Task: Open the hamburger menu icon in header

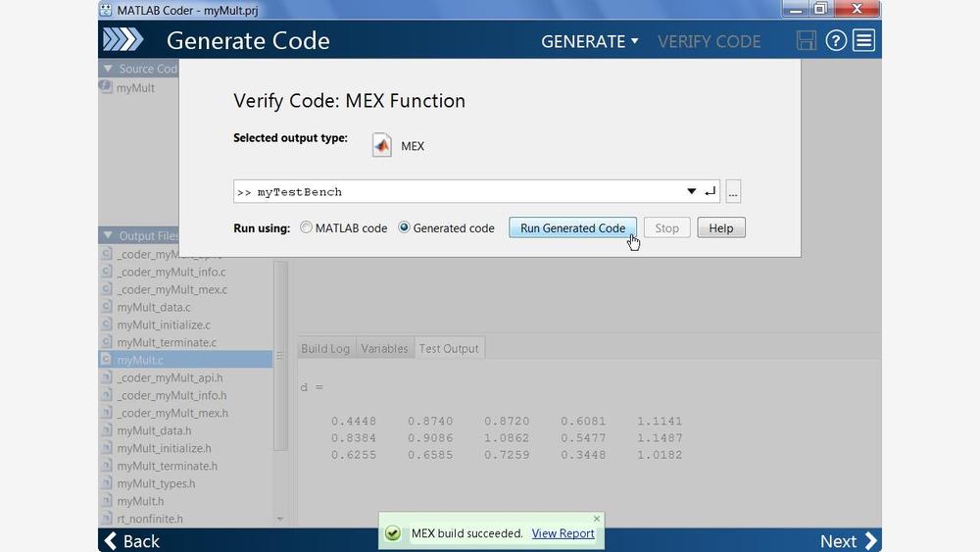Action: (864, 40)
